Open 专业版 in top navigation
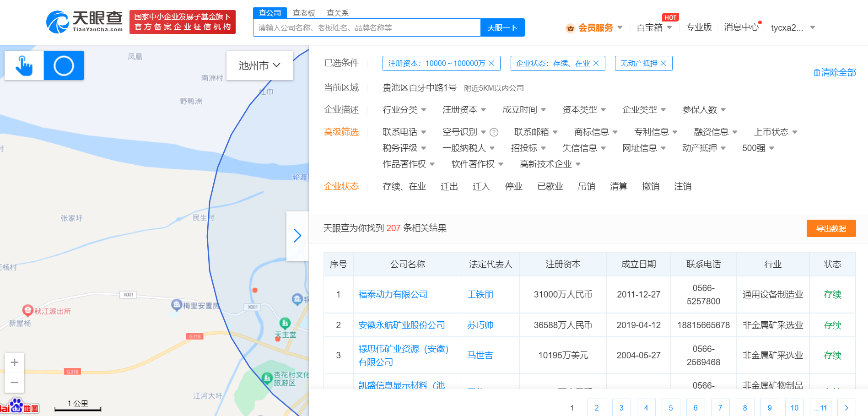This screenshot has width=868, height=416. (699, 27)
